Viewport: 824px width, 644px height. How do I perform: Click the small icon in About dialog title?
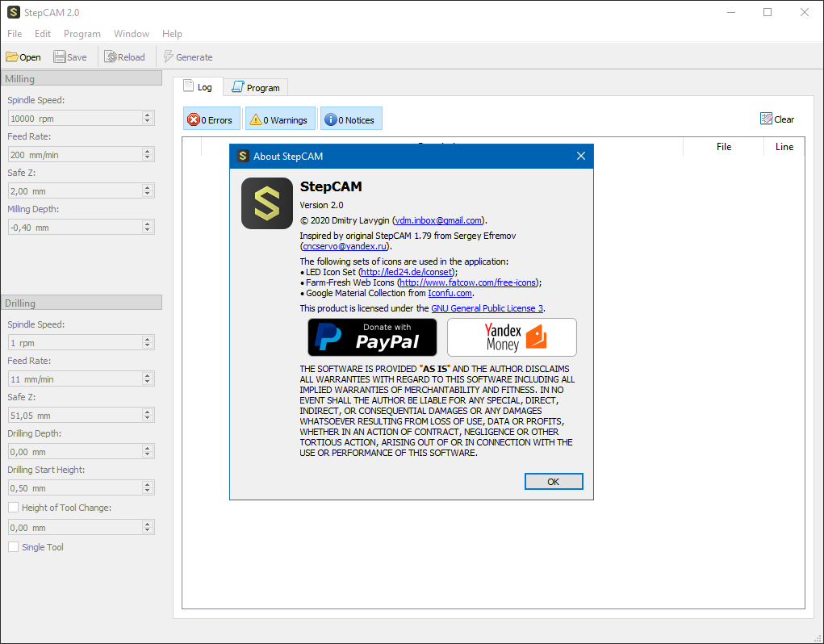click(x=242, y=156)
